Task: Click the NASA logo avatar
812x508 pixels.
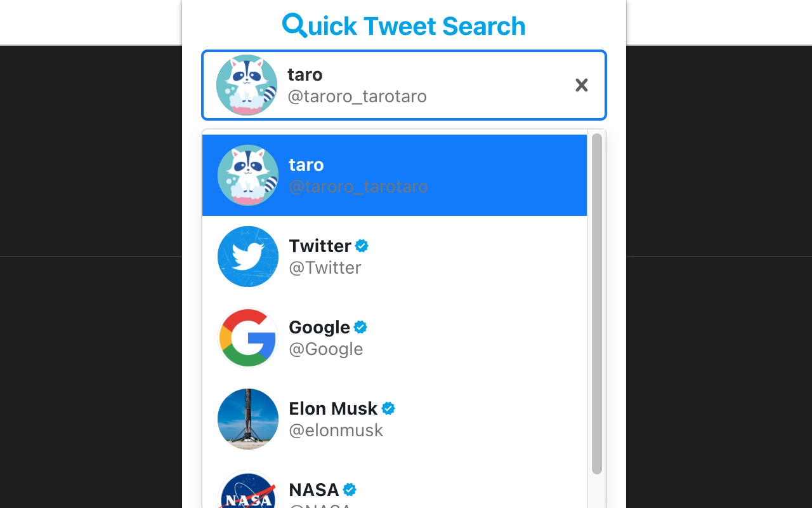Action: (x=247, y=495)
